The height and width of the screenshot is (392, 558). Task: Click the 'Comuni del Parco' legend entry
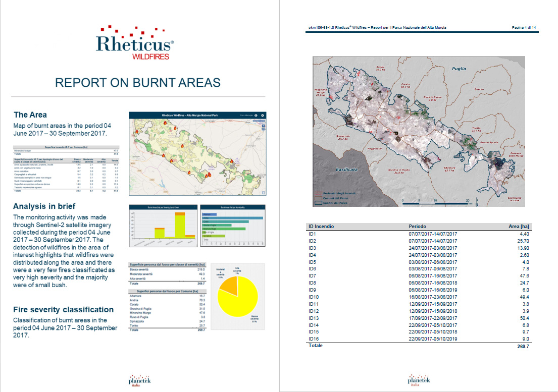332,198
